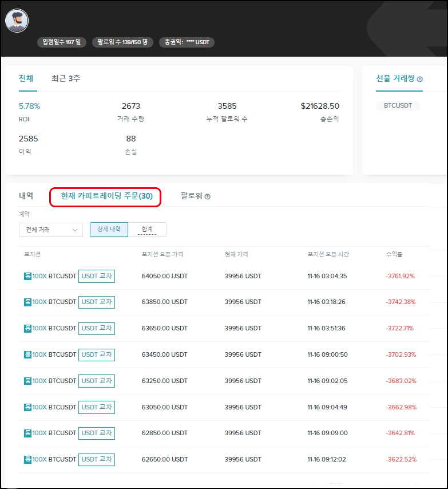Click the 포지션 column header

33,254
